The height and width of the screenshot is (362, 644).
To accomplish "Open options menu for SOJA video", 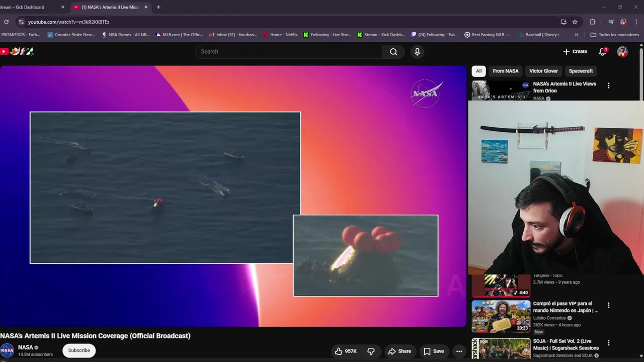I will (x=608, y=343).
